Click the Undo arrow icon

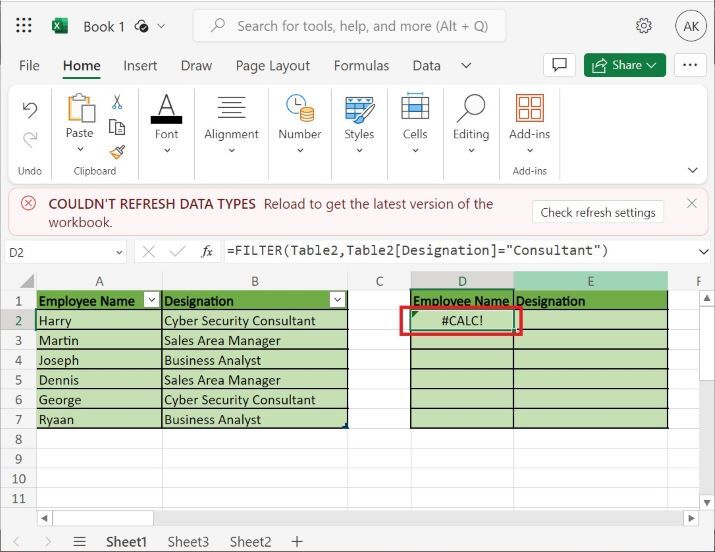tap(30, 110)
